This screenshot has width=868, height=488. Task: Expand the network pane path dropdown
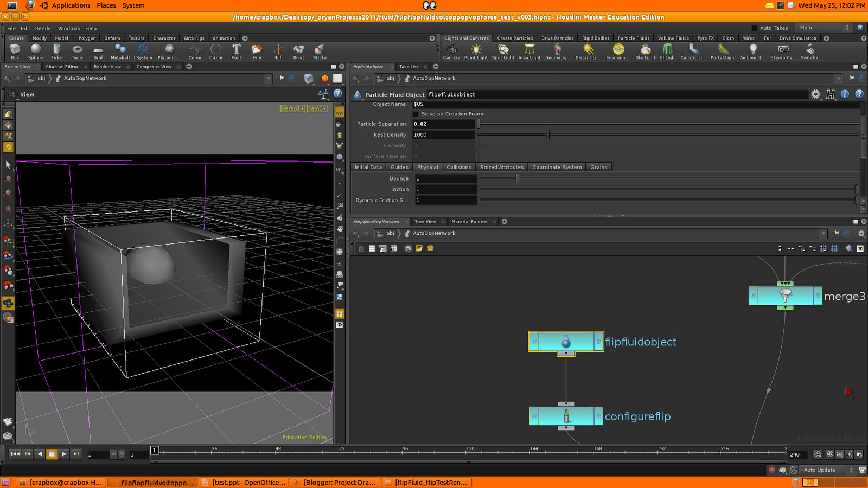pos(823,234)
